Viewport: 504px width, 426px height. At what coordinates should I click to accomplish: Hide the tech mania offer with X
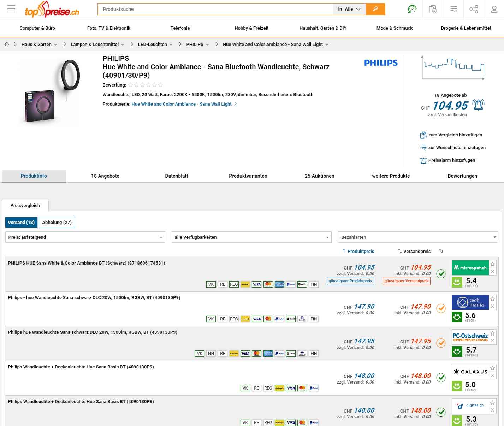pos(492,306)
